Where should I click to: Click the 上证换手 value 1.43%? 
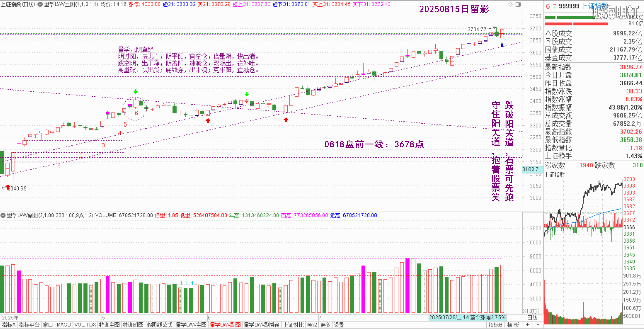[x=634, y=156]
